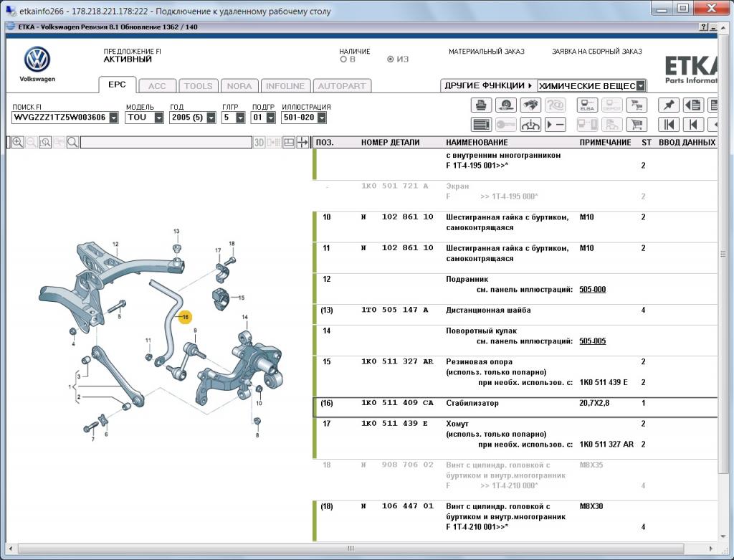Click the horizontal scrollbar thumb at the bottom

click(x=351, y=549)
